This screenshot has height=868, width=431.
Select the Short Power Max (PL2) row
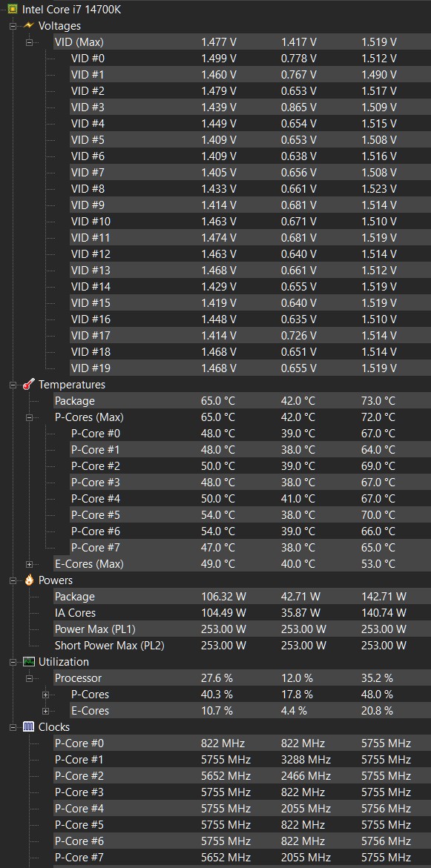tap(242, 646)
